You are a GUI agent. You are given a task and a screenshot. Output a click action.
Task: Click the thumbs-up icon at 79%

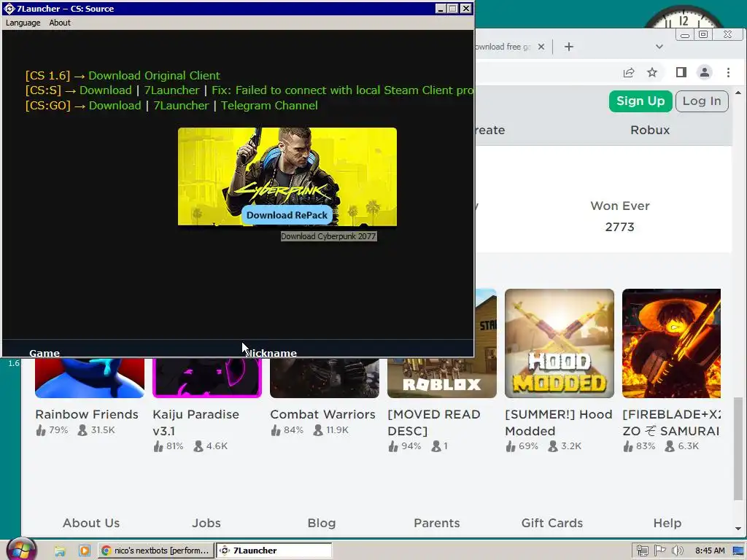(x=41, y=430)
